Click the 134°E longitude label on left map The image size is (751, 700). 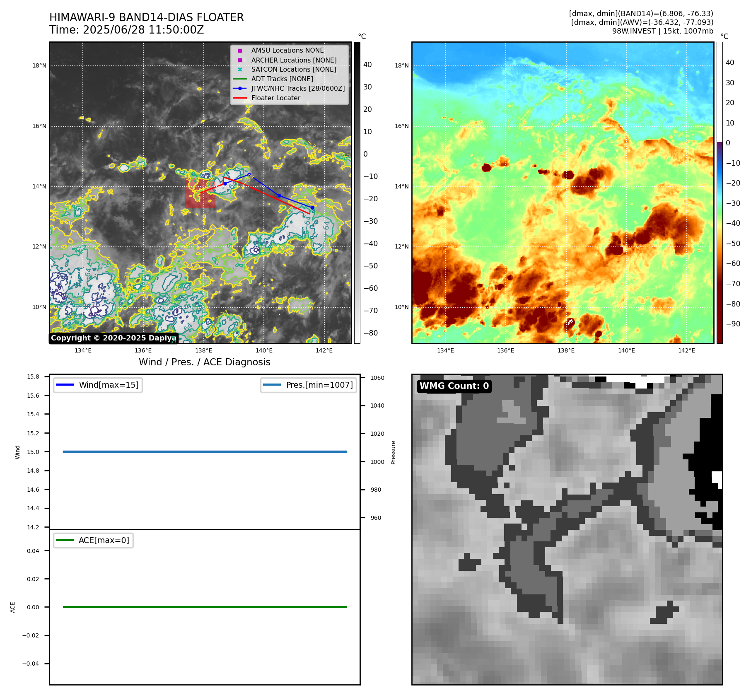pos(83,350)
